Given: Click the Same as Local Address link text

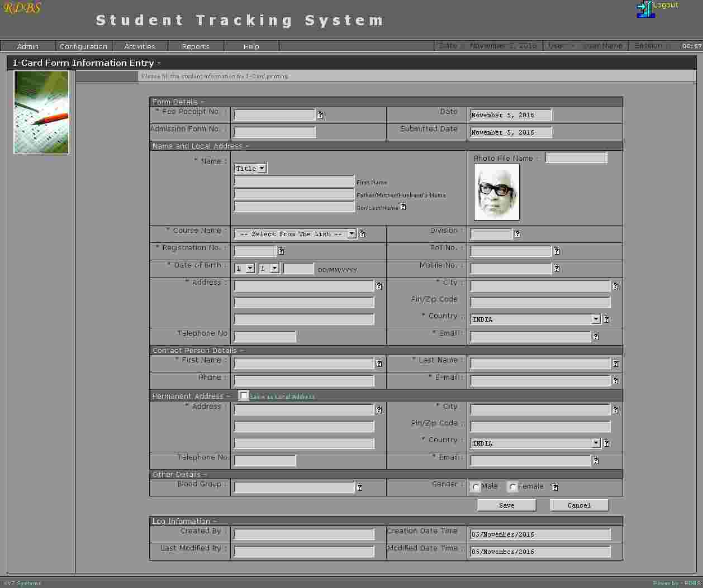Looking at the screenshot, I should click(x=282, y=396).
